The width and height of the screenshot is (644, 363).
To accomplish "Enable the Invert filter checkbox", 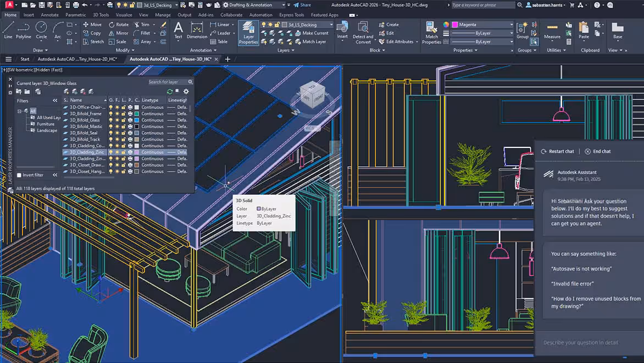I will (19, 175).
